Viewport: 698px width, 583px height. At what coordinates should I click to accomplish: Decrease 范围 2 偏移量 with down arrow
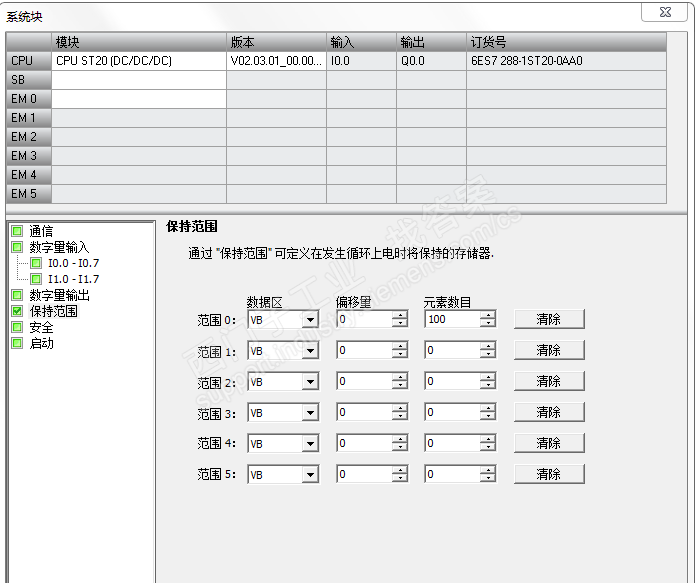[400, 385]
